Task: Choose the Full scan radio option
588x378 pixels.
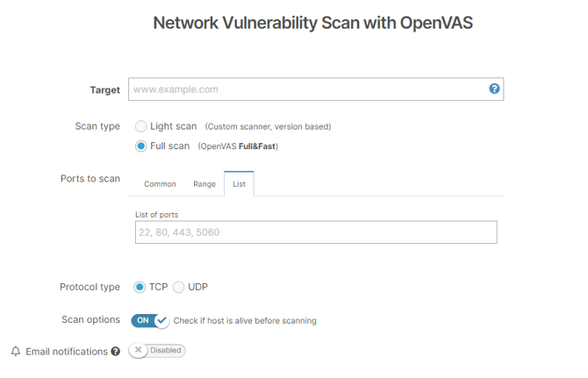Action: [x=140, y=146]
